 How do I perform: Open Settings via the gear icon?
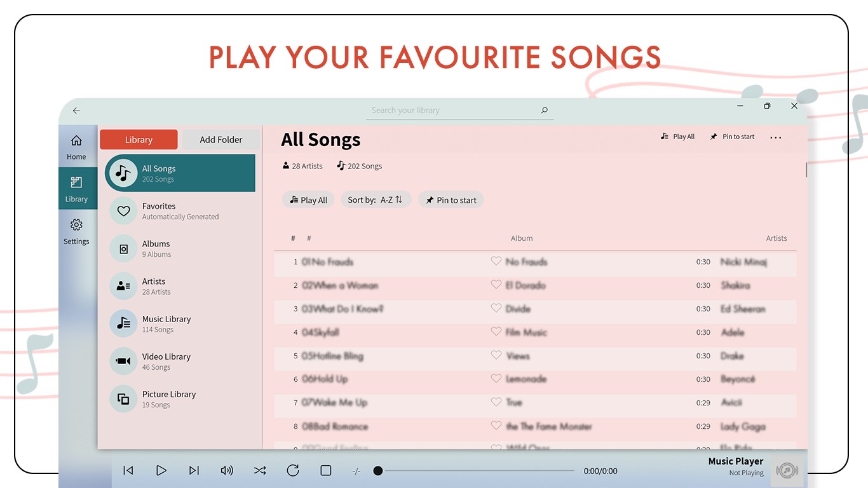[76, 232]
